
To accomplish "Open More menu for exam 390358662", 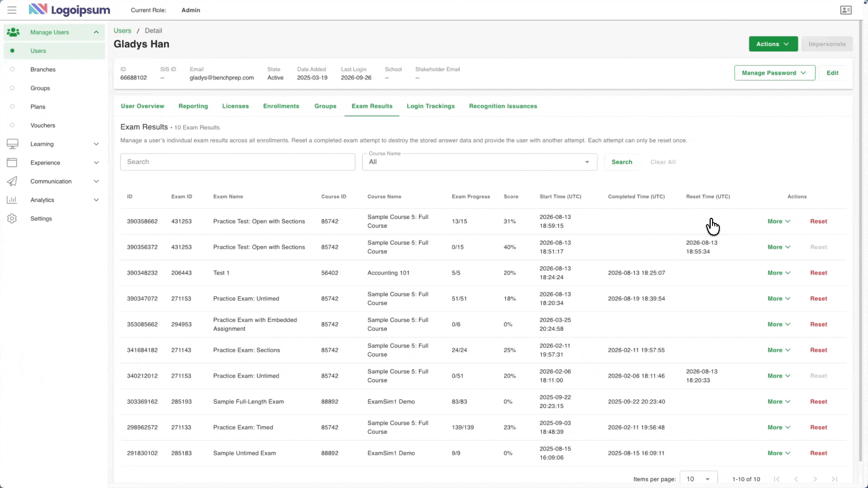I will click(778, 221).
